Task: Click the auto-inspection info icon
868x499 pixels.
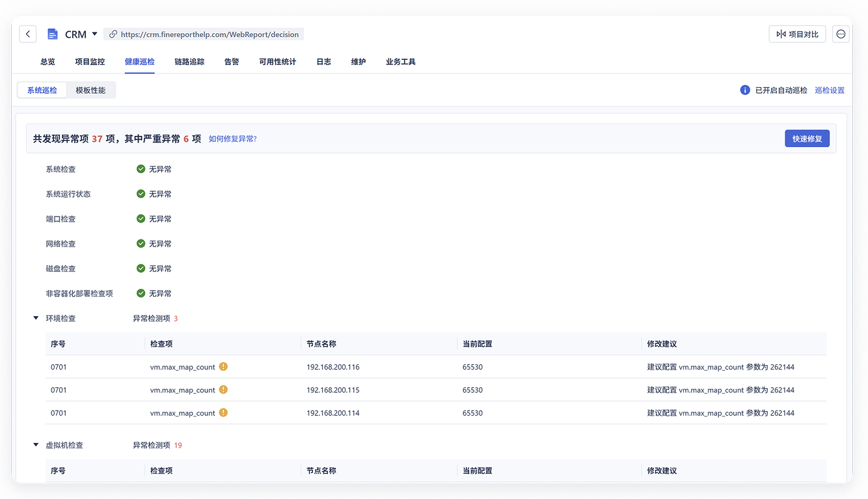Action: tap(745, 90)
